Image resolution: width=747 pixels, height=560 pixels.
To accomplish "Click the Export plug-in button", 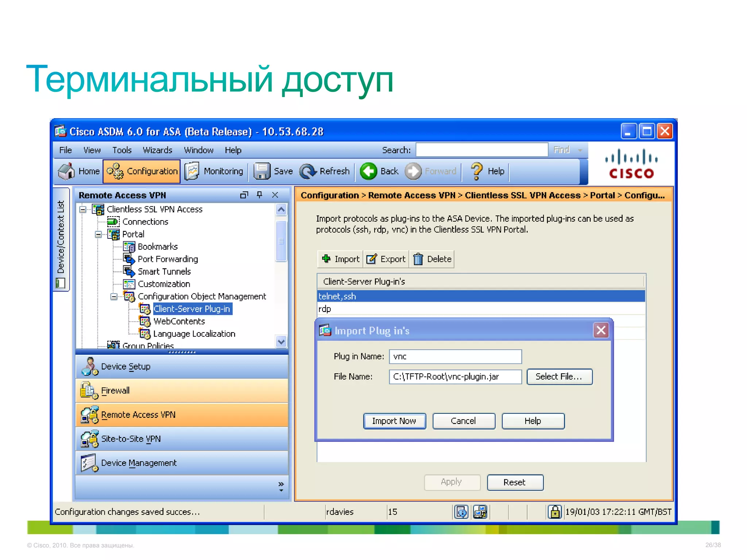I will click(386, 259).
